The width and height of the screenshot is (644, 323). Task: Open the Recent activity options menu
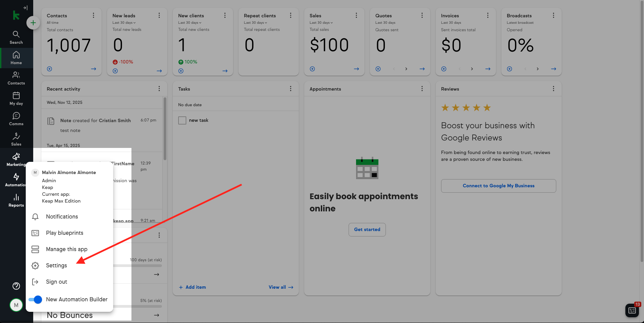pyautogui.click(x=159, y=89)
